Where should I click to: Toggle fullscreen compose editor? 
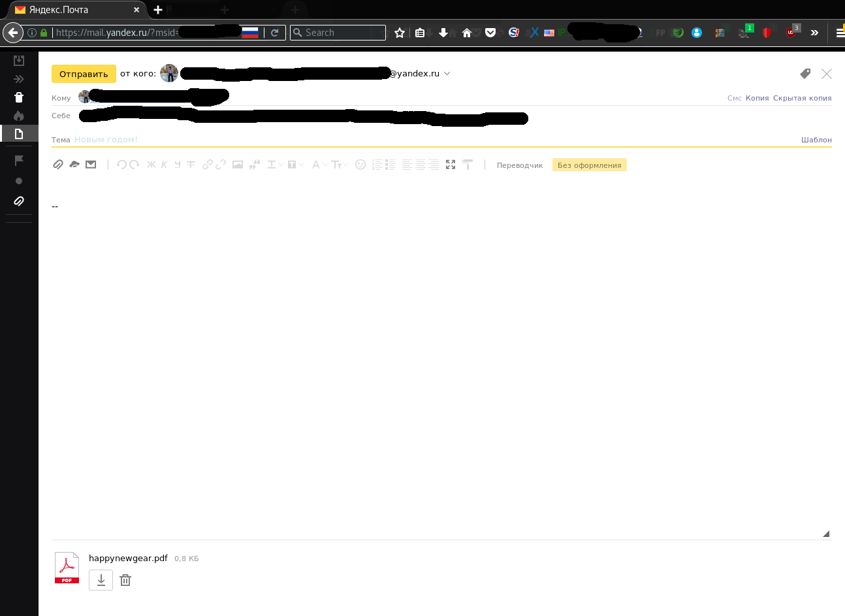click(x=451, y=165)
